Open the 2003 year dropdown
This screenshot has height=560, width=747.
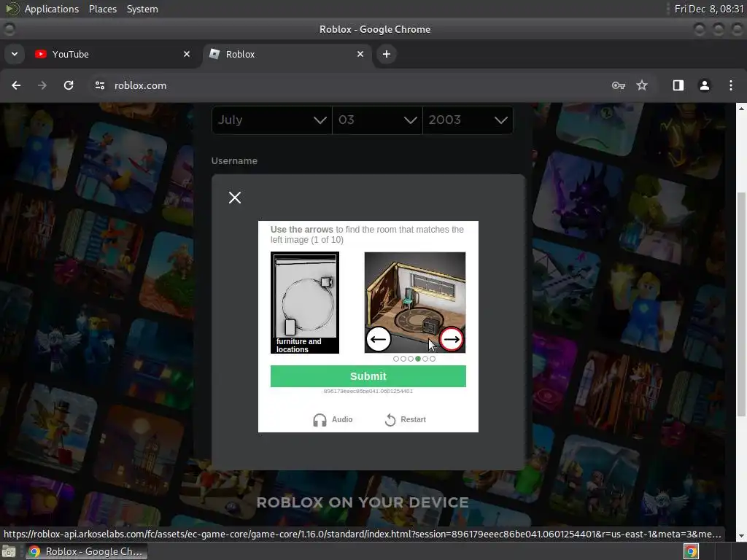pos(468,120)
